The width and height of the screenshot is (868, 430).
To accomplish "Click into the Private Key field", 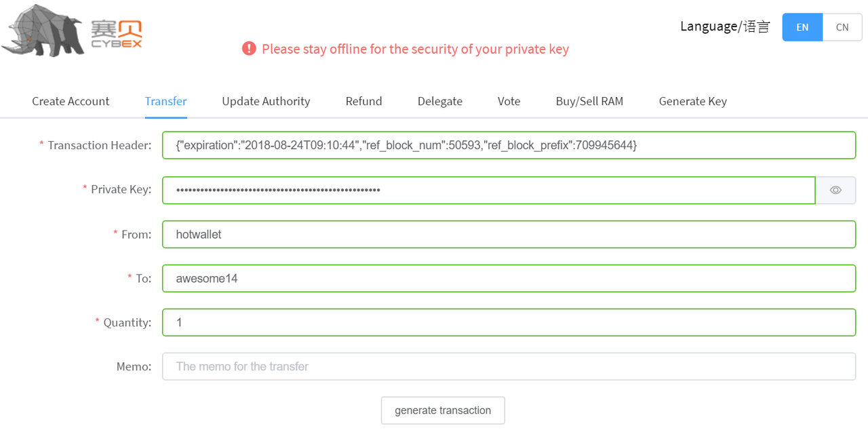I will tap(488, 190).
